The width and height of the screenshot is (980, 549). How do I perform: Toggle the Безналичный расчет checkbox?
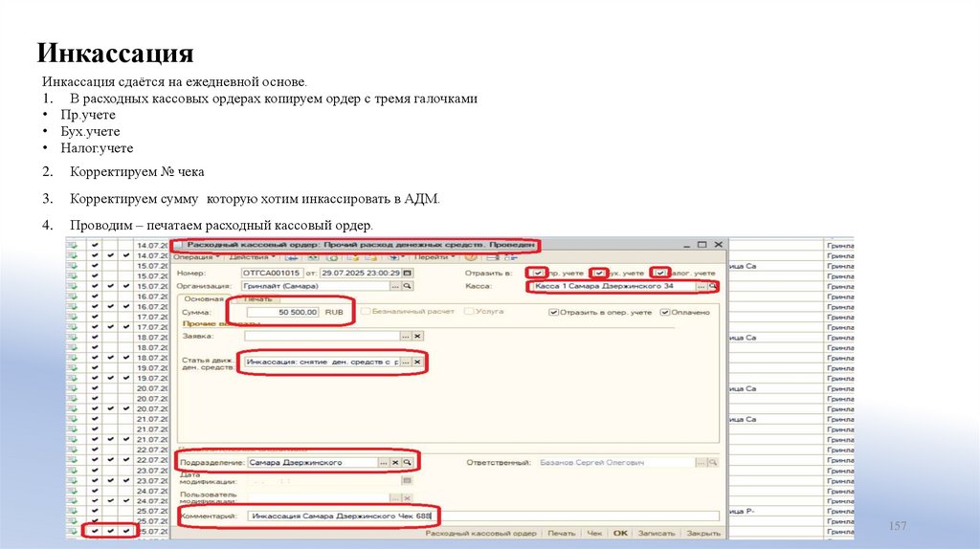click(366, 311)
